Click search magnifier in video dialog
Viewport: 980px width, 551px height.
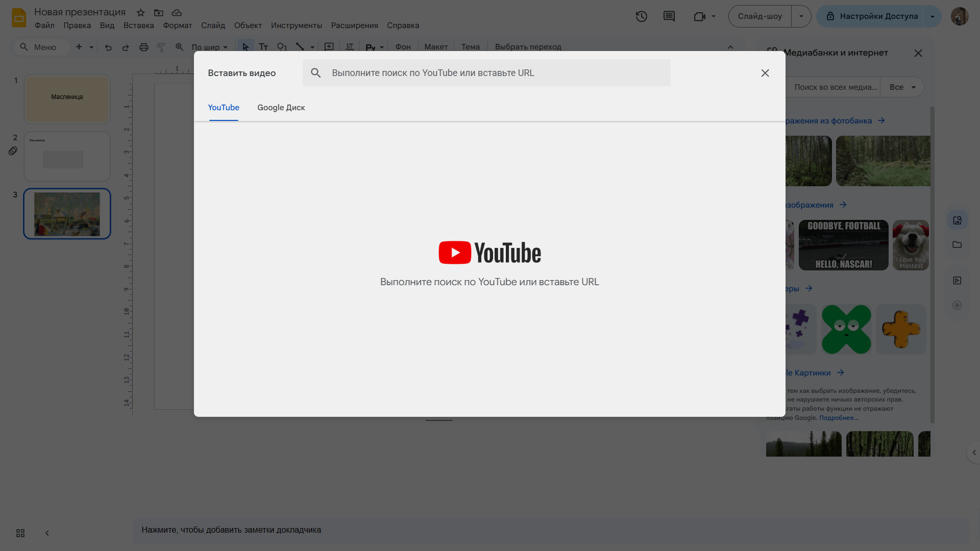[x=316, y=73]
